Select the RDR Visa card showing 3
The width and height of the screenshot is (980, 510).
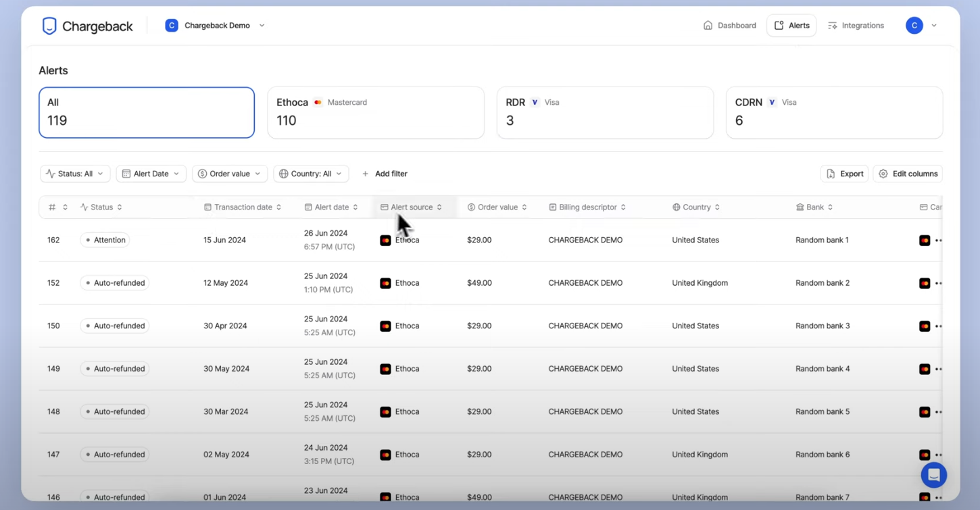coord(605,112)
